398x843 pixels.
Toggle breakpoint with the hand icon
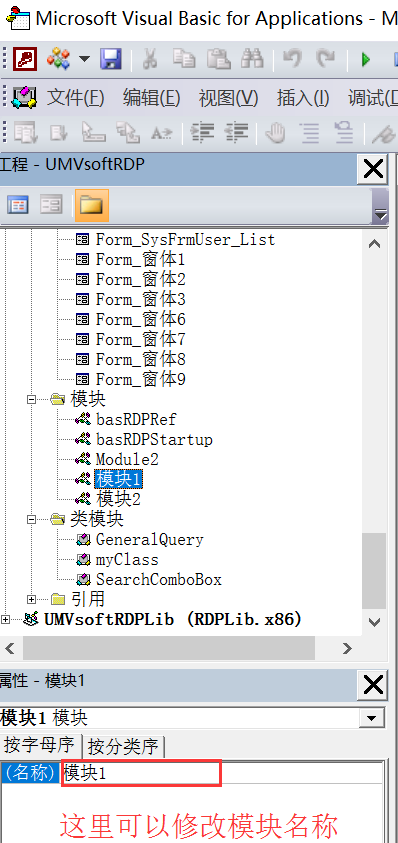pos(275,132)
